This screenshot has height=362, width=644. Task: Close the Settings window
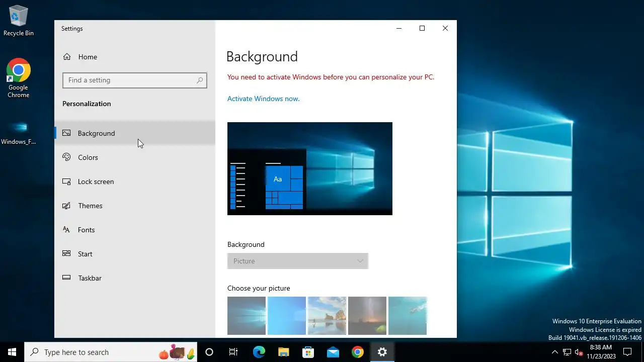tap(445, 28)
